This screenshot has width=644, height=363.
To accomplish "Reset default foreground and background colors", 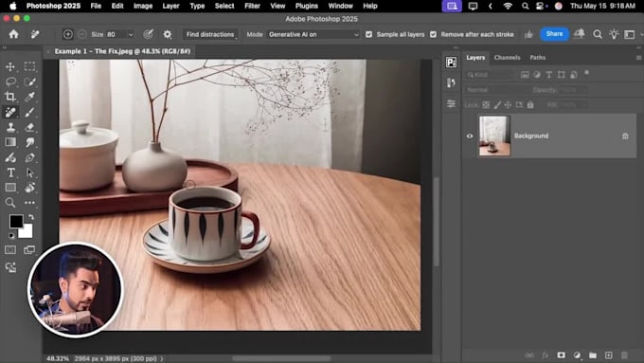I will click(x=11, y=236).
